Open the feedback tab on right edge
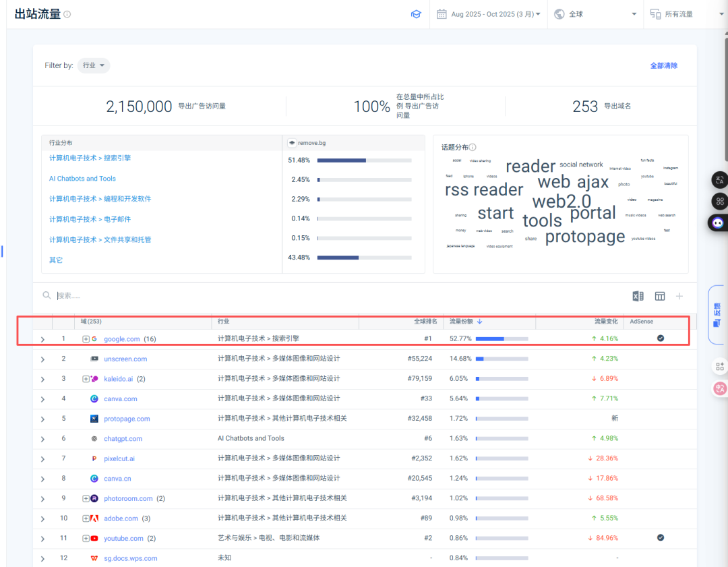 click(717, 314)
